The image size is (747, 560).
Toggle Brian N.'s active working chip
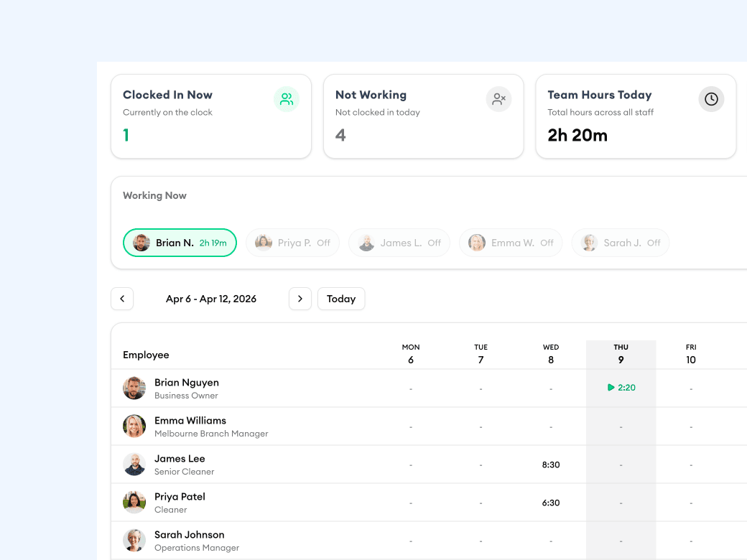(180, 243)
